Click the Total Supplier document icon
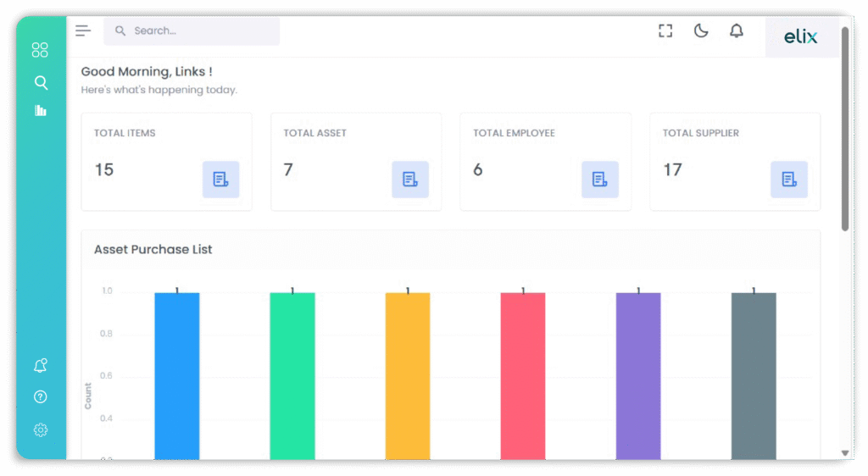 (x=788, y=180)
